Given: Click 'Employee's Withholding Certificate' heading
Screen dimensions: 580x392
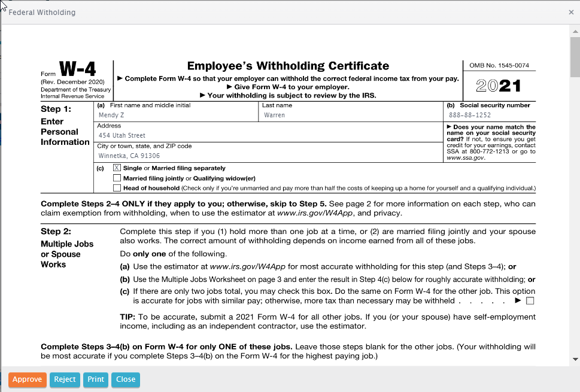Looking at the screenshot, I should [288, 66].
